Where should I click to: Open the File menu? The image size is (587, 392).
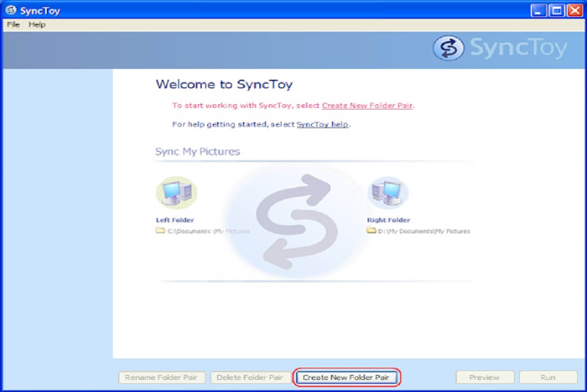click(12, 24)
